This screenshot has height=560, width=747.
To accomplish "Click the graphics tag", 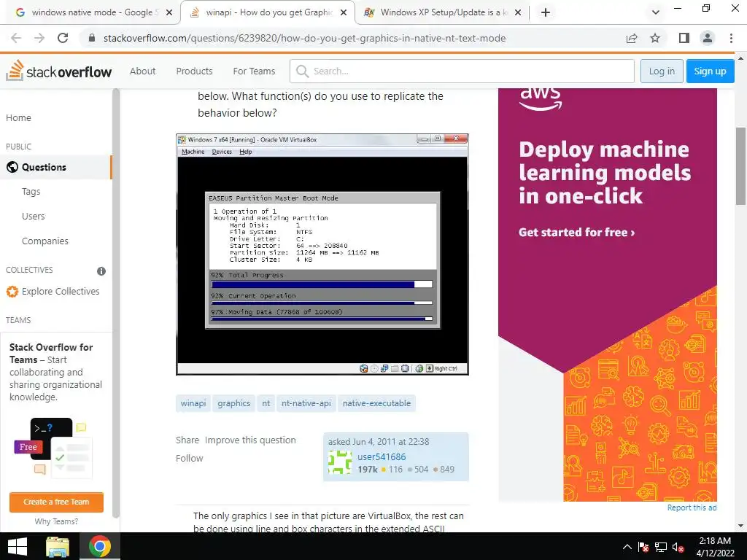I will coord(234,403).
